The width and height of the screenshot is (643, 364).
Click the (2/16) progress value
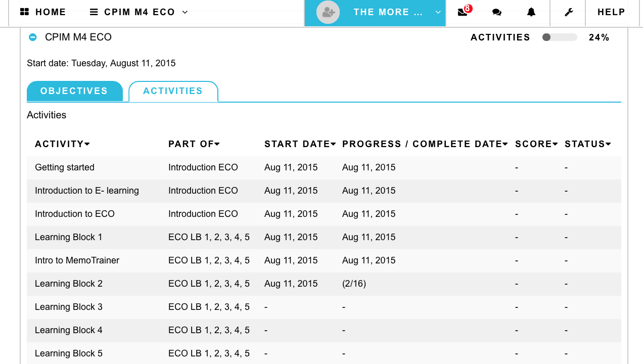tap(354, 284)
